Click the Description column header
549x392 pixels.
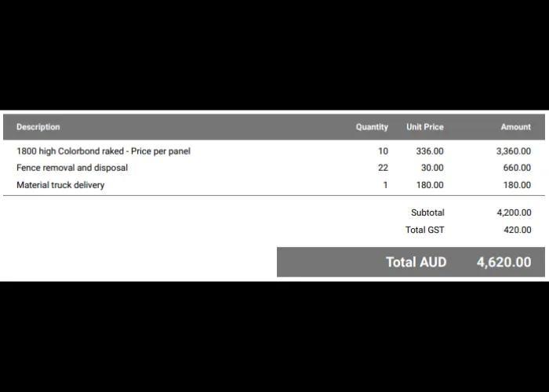pyautogui.click(x=38, y=127)
